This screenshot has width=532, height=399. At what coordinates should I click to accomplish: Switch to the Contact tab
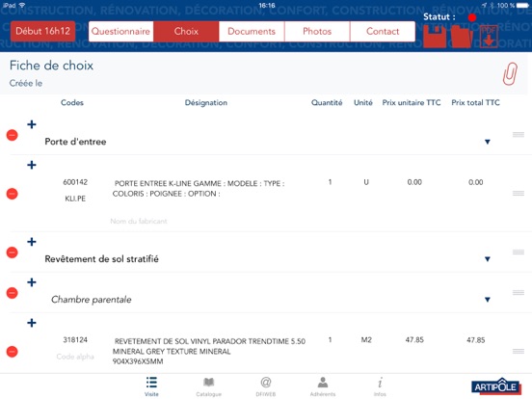point(383,32)
